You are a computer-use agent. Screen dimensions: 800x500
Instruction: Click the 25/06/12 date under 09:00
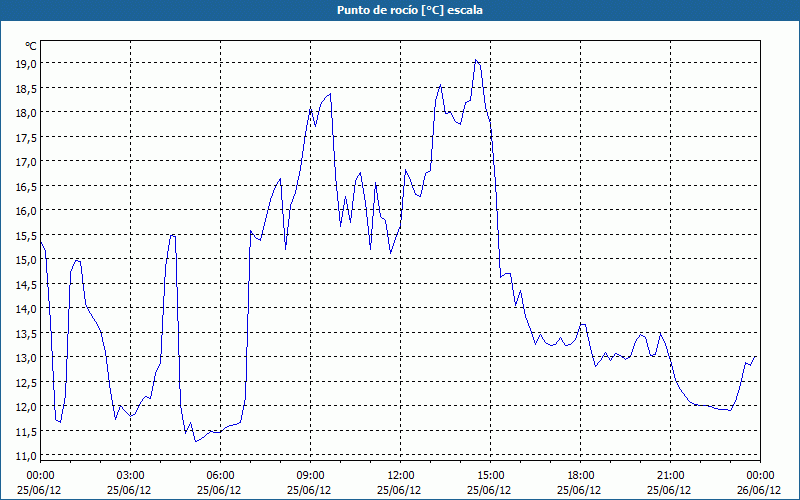click(x=309, y=490)
